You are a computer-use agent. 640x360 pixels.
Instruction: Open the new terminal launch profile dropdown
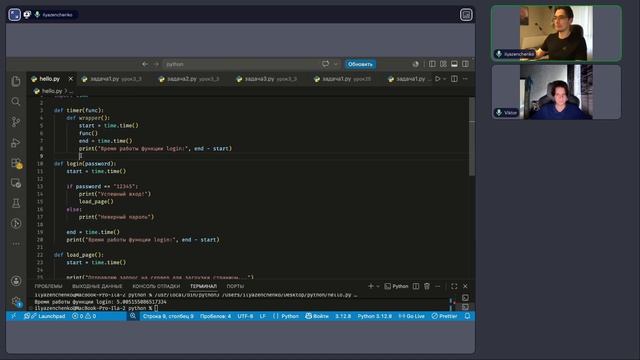click(x=378, y=286)
